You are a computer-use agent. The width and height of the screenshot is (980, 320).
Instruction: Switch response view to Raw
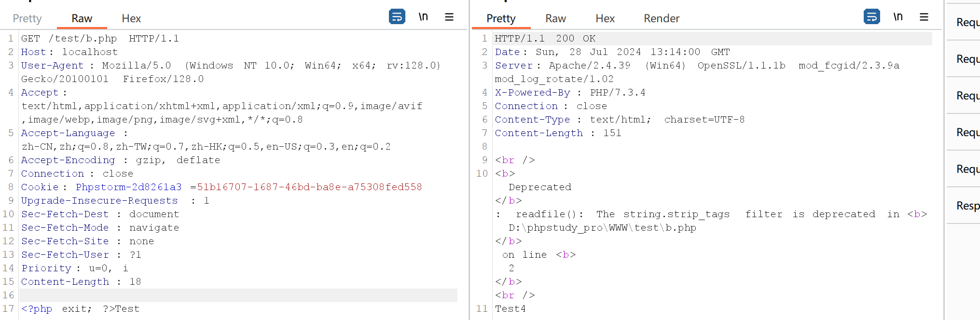(555, 18)
